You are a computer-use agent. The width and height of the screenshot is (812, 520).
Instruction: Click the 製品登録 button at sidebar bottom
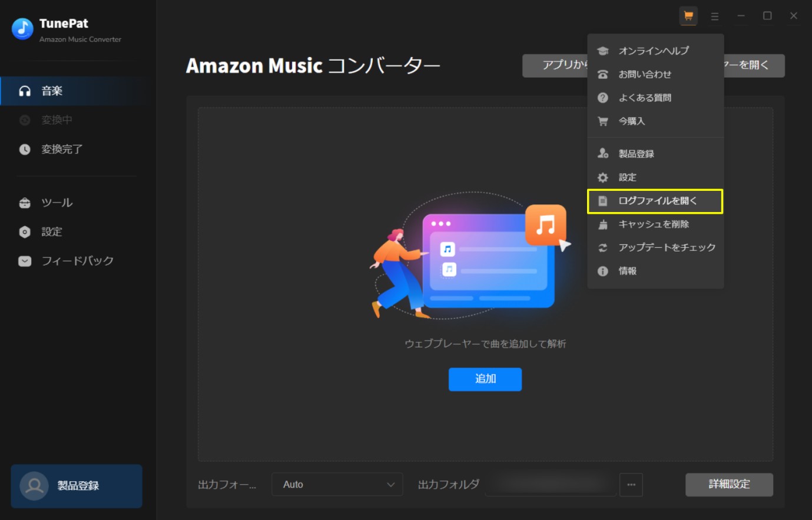[77, 486]
